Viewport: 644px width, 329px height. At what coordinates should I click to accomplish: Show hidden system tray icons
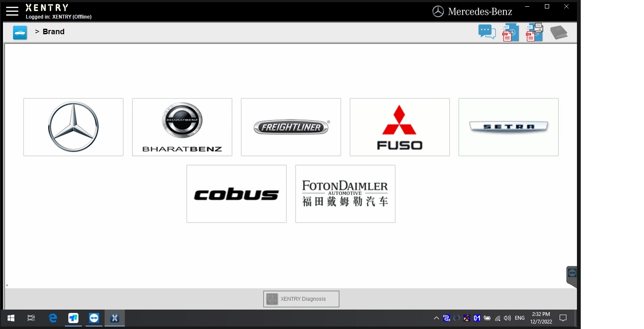(x=437, y=318)
